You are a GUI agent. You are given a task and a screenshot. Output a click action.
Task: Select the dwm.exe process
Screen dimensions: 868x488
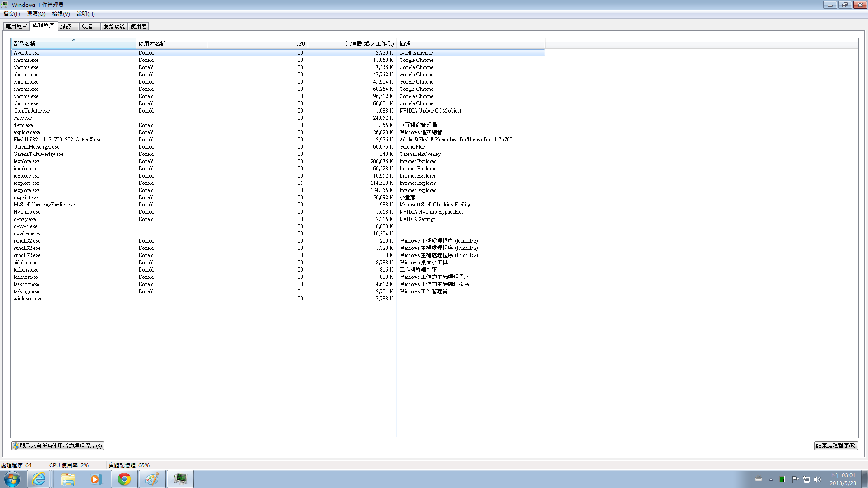pos(278,125)
